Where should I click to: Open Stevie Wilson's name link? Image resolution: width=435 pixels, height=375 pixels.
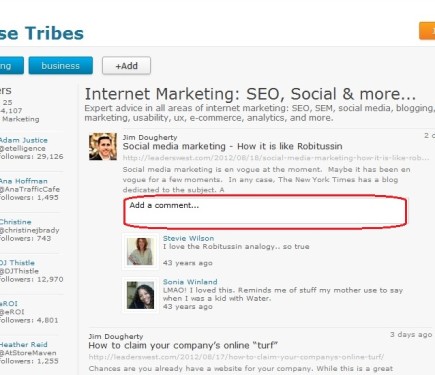pos(188,238)
